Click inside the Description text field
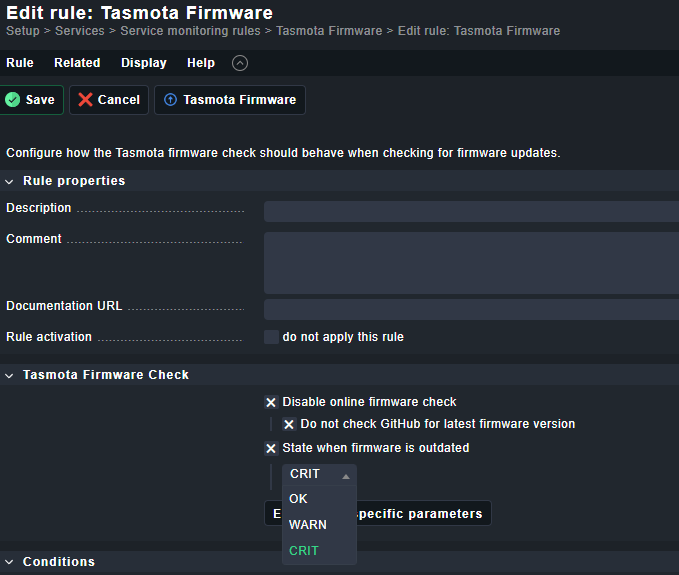The height and width of the screenshot is (575, 679). (470, 211)
